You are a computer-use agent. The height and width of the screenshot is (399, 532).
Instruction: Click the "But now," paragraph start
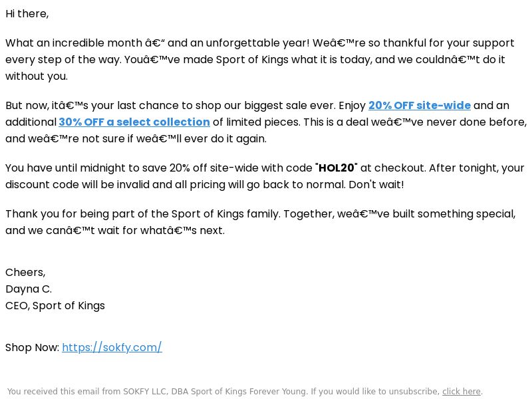point(27,106)
